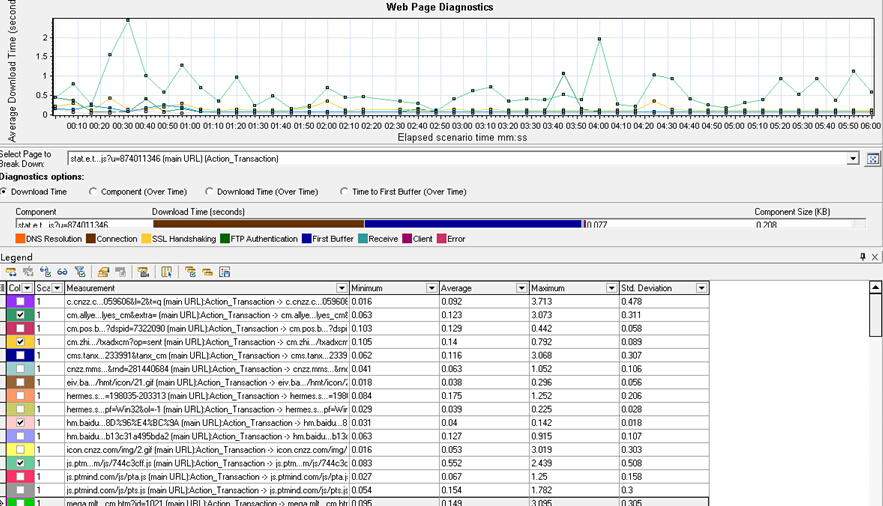Close the Legend panel
This screenshot has height=506, width=883.
click(874, 257)
